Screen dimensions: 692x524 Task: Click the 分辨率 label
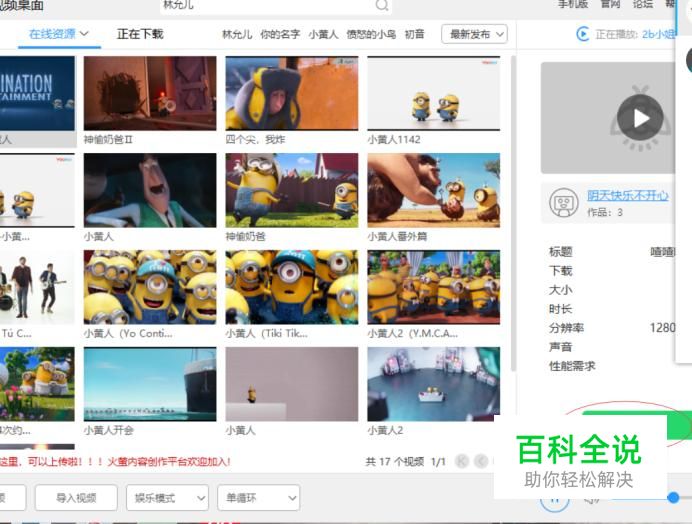tap(566, 328)
